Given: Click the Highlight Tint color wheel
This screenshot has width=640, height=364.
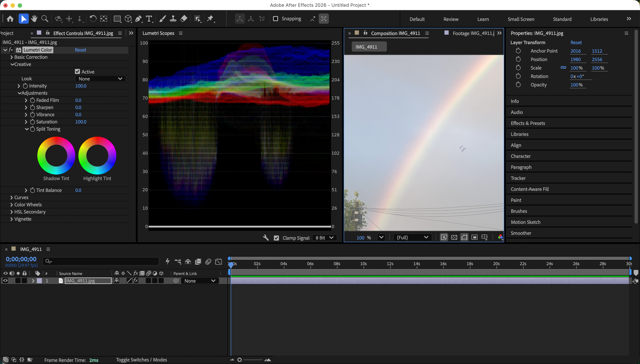Looking at the screenshot, I should (x=97, y=155).
